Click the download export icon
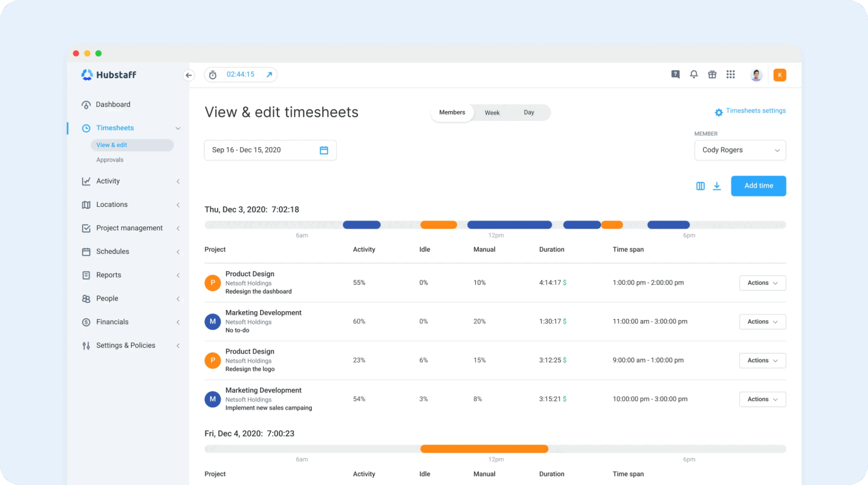 coord(717,186)
